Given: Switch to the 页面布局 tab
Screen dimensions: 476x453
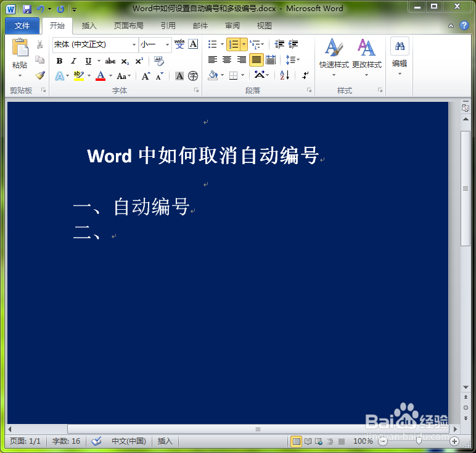Looking at the screenshot, I should [x=129, y=26].
